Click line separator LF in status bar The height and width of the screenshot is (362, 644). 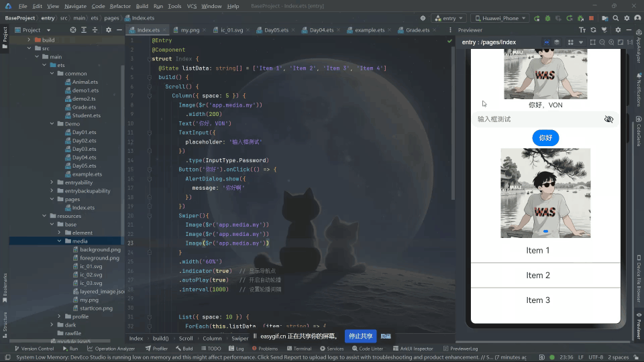(x=581, y=357)
